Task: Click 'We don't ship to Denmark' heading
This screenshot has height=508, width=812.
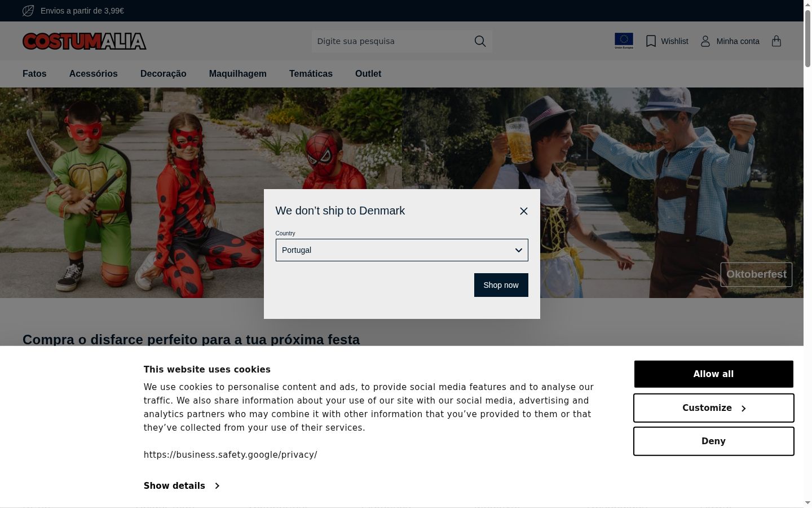Action: [x=340, y=211]
